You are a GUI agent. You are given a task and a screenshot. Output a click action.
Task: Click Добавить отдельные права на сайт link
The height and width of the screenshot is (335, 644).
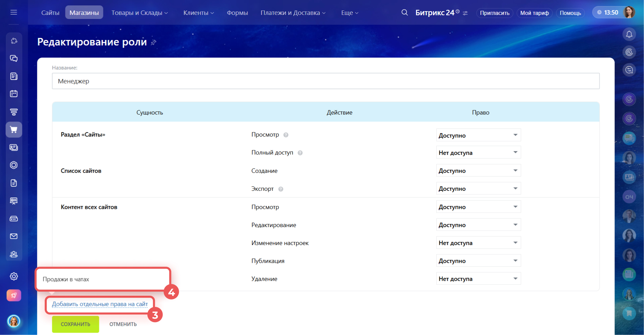100,304
